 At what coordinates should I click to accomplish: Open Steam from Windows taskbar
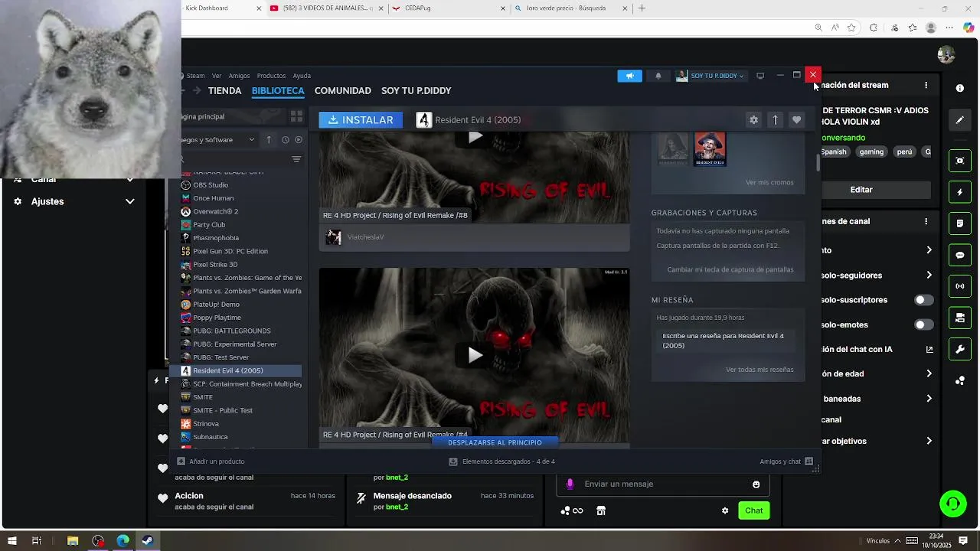click(x=148, y=541)
